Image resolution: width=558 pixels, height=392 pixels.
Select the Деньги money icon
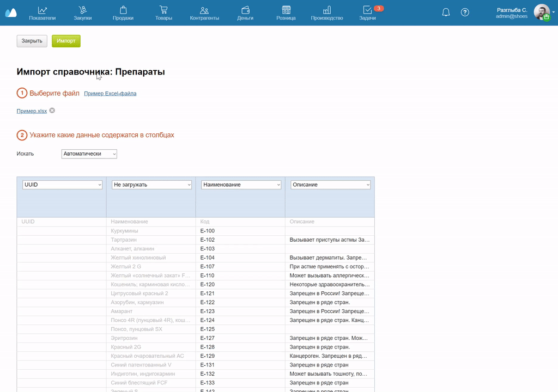click(x=245, y=12)
